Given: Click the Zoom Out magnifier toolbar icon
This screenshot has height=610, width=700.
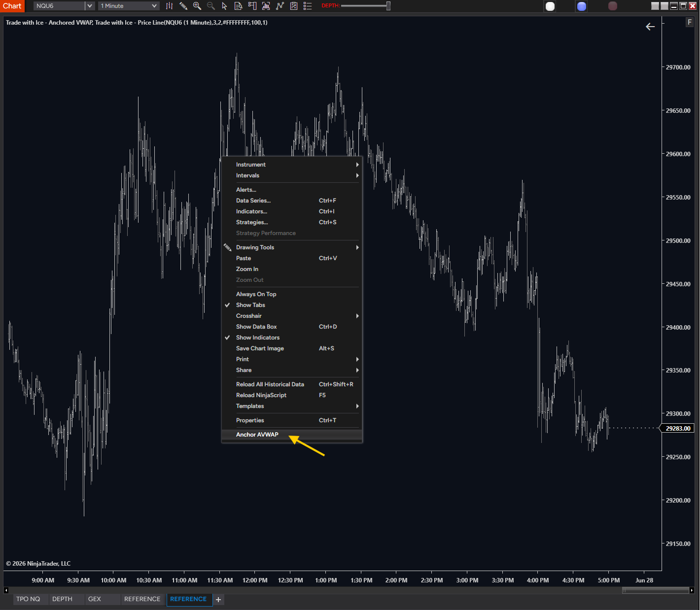Looking at the screenshot, I should coord(211,6).
